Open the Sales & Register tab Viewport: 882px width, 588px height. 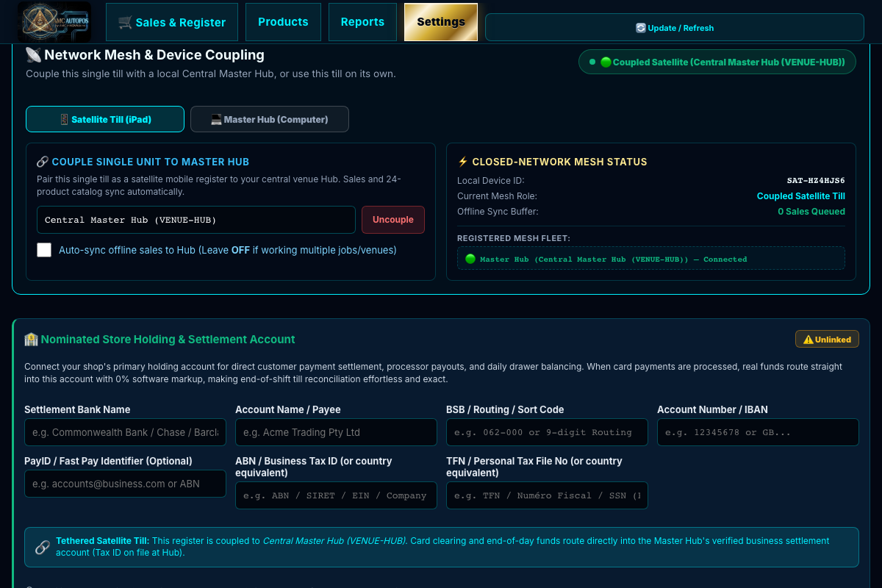pos(172,22)
